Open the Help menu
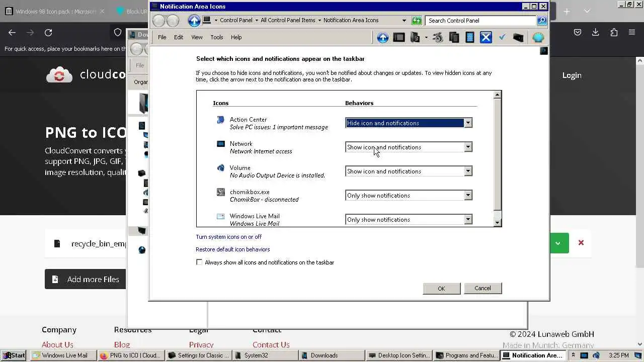 point(236,37)
